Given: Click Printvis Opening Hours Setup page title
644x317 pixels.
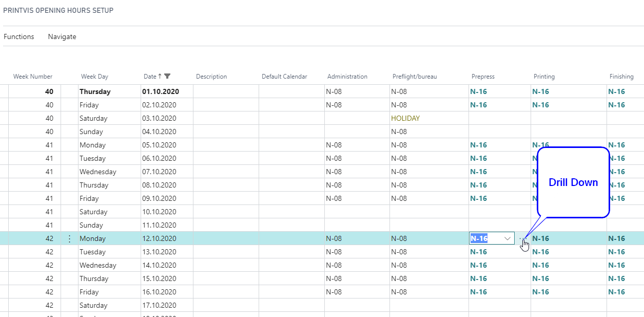Looking at the screenshot, I should 58,10.
